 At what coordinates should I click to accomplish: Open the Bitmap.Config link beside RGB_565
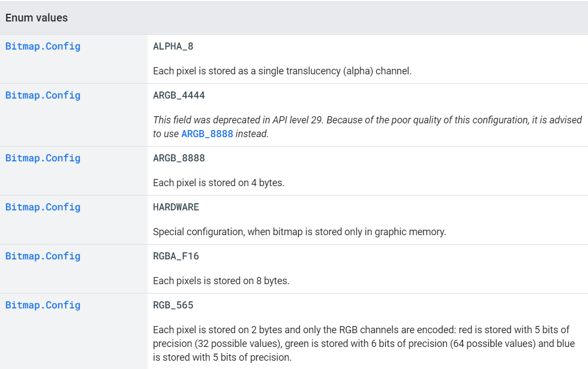pyautogui.click(x=43, y=305)
